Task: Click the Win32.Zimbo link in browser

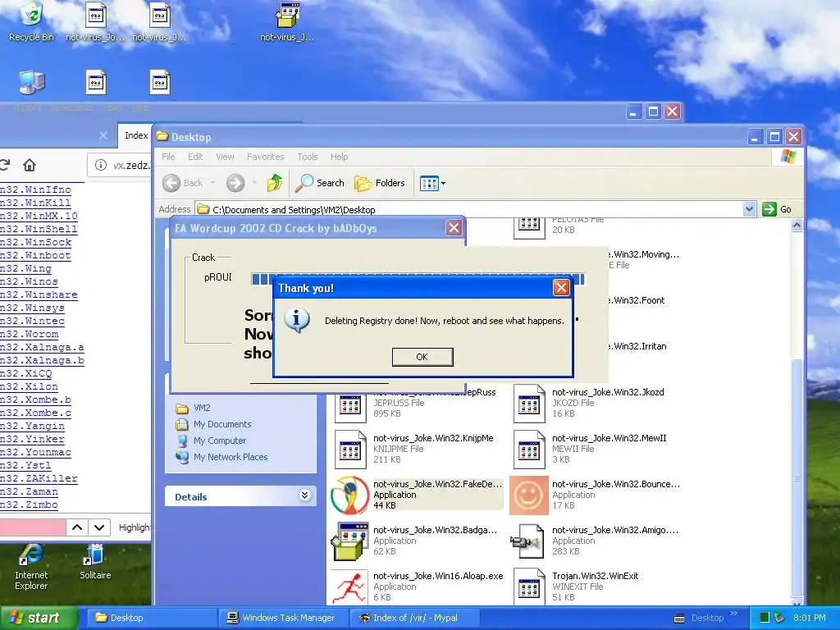Action: pos(29,504)
